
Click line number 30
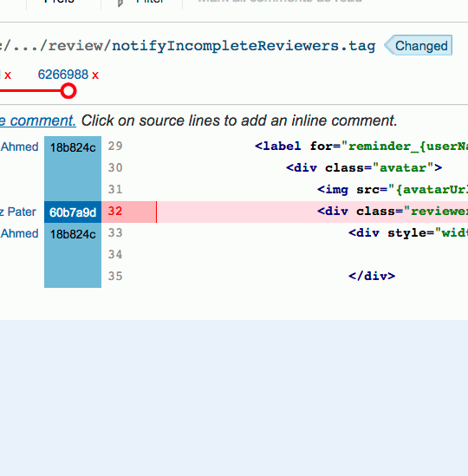coord(115,168)
